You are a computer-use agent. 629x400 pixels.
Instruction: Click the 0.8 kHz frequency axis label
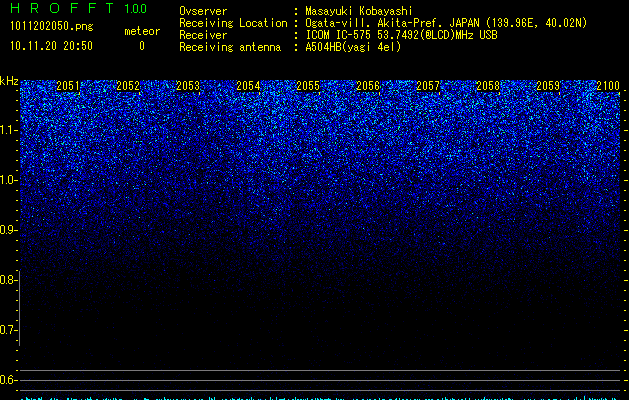pos(8,280)
